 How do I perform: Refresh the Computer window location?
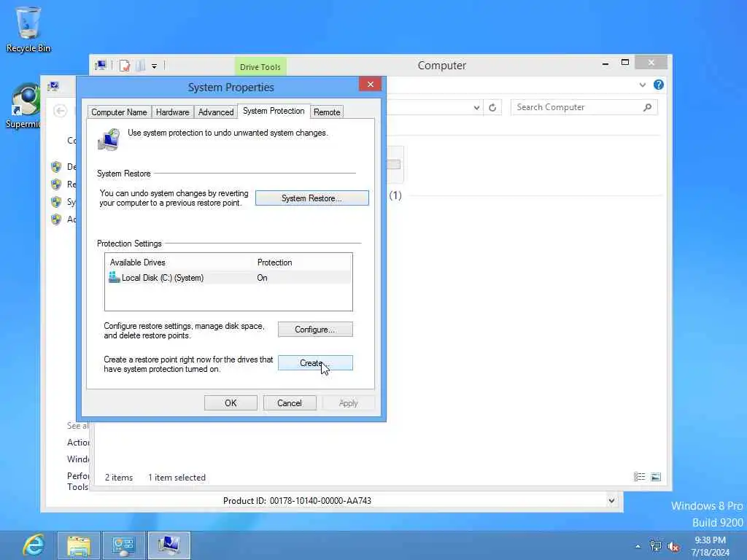point(492,108)
